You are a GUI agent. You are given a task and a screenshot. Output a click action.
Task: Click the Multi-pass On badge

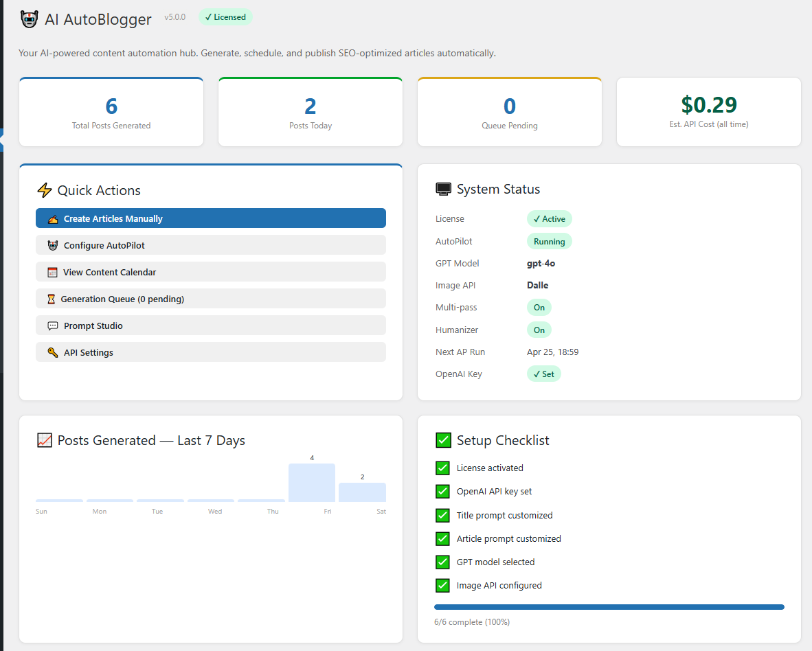[x=539, y=308]
